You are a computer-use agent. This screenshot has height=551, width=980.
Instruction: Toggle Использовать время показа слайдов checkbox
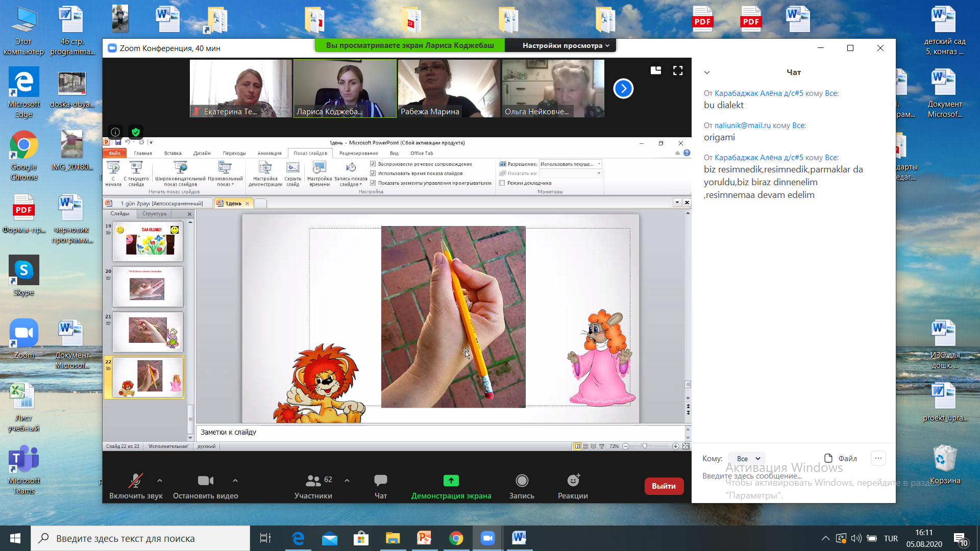click(373, 173)
